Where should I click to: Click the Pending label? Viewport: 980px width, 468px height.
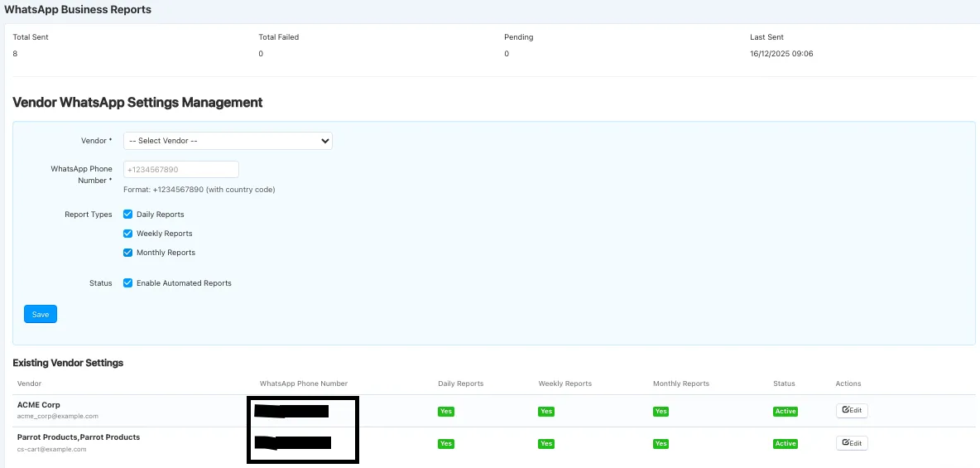[x=519, y=37]
